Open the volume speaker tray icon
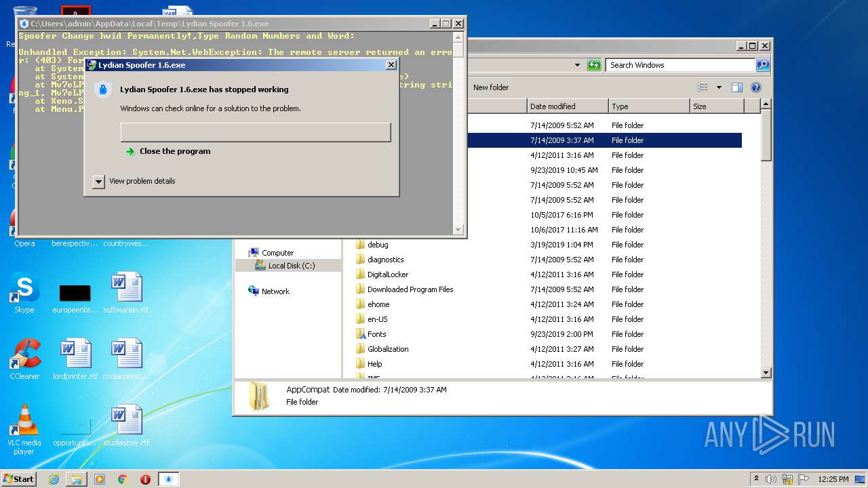This screenshot has width=868, height=488. 771,479
